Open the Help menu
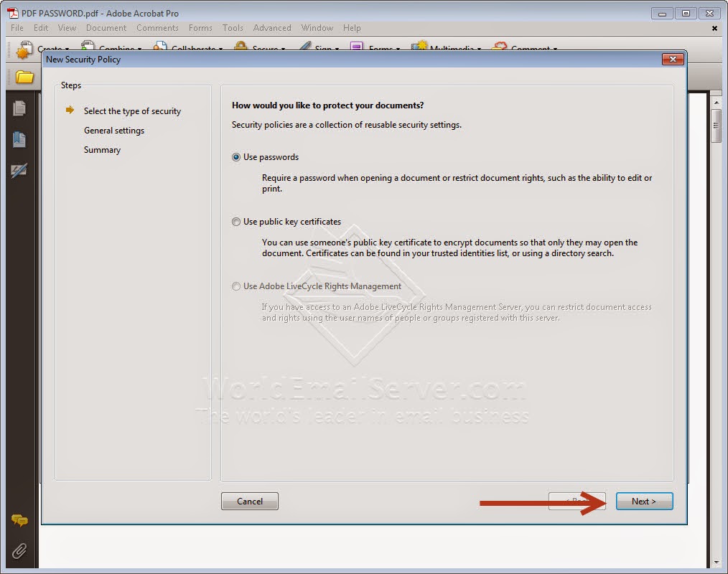 [352, 28]
